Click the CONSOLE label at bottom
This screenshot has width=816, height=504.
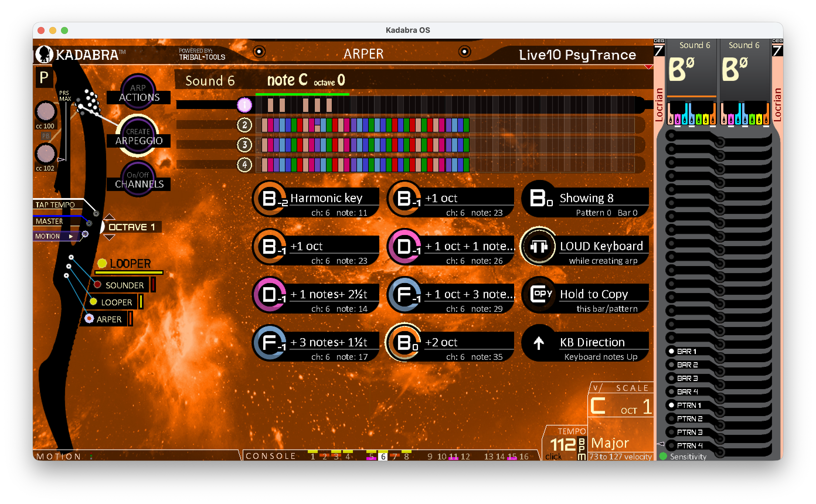point(271,456)
